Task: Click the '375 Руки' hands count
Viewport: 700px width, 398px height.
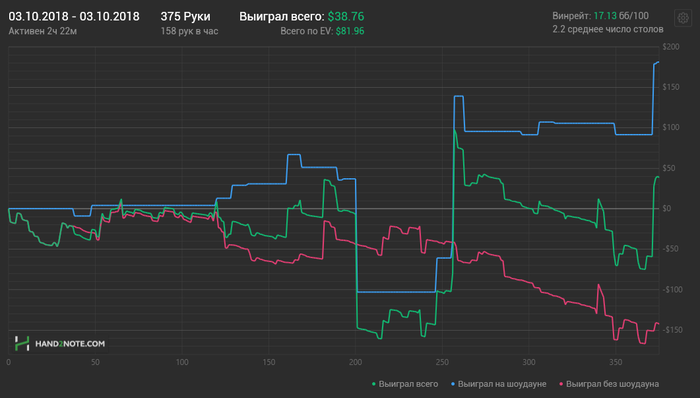Action: [x=185, y=17]
